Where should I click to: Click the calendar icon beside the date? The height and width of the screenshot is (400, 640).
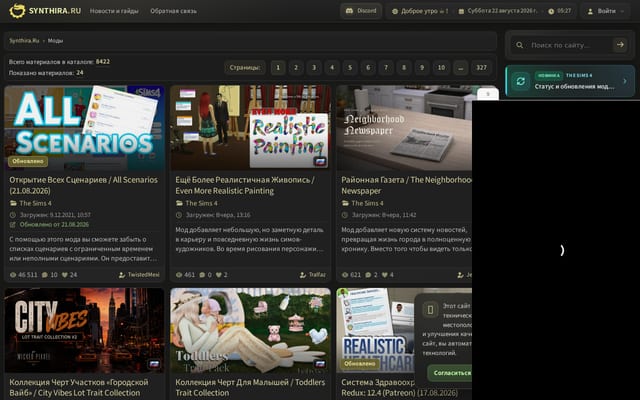[x=461, y=11]
